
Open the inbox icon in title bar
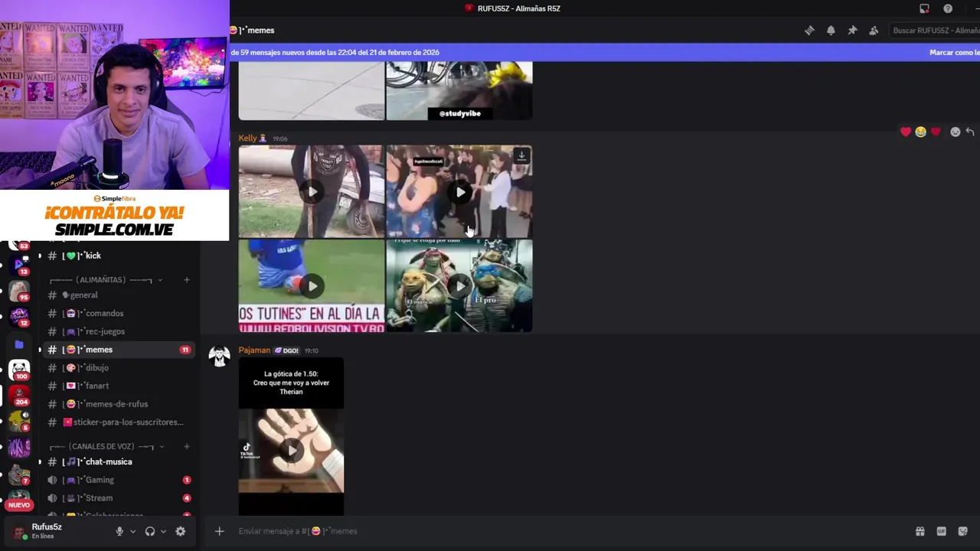coord(924,8)
